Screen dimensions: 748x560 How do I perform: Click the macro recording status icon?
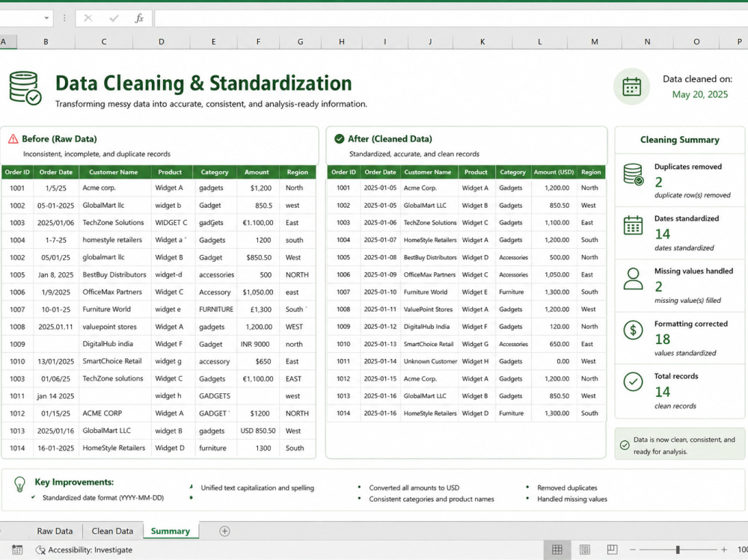click(x=17, y=550)
